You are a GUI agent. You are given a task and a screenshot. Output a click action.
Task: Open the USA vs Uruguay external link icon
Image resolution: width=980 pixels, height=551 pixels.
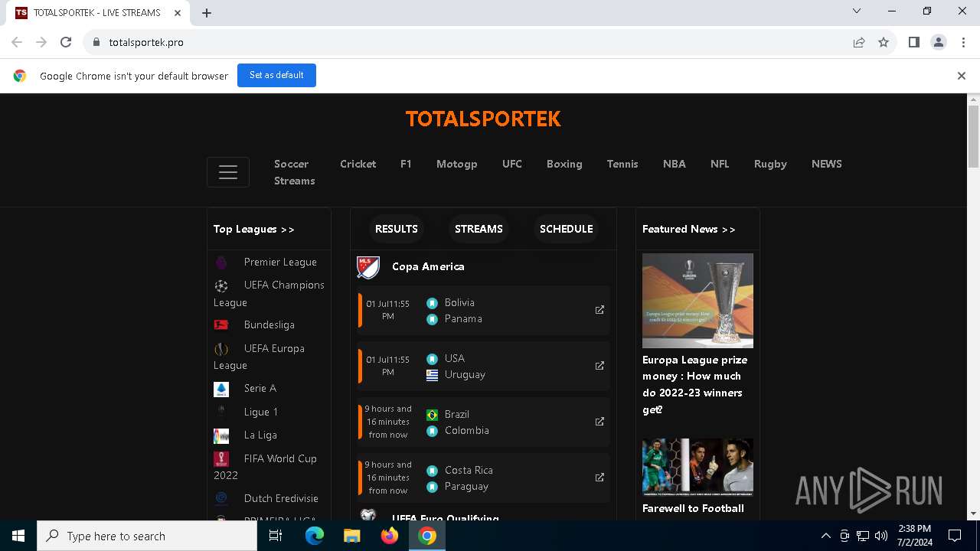point(599,366)
